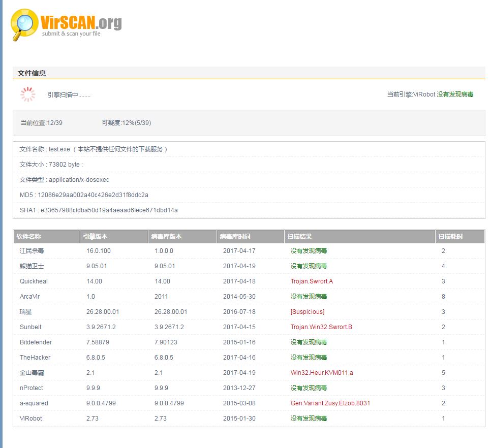
Task: Click the database date 2015-01-30
Action: pos(239,419)
